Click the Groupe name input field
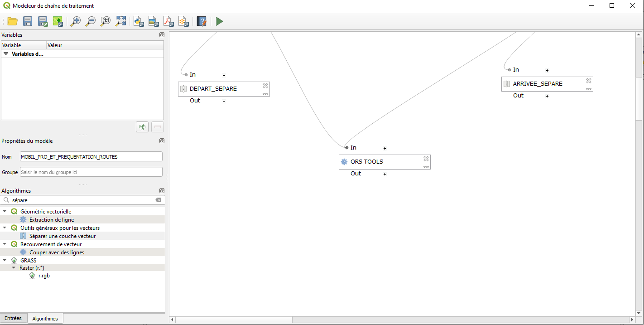Screen dimensions: 644x325 (x=91, y=172)
